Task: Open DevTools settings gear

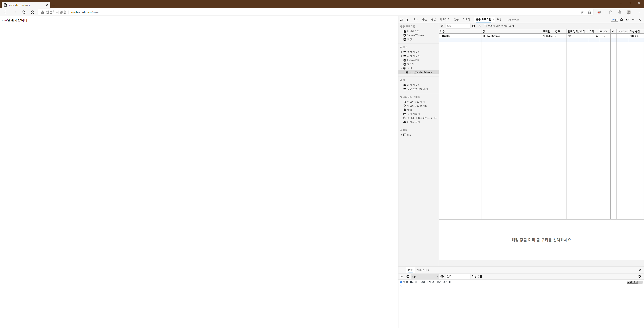Action: pos(622,19)
